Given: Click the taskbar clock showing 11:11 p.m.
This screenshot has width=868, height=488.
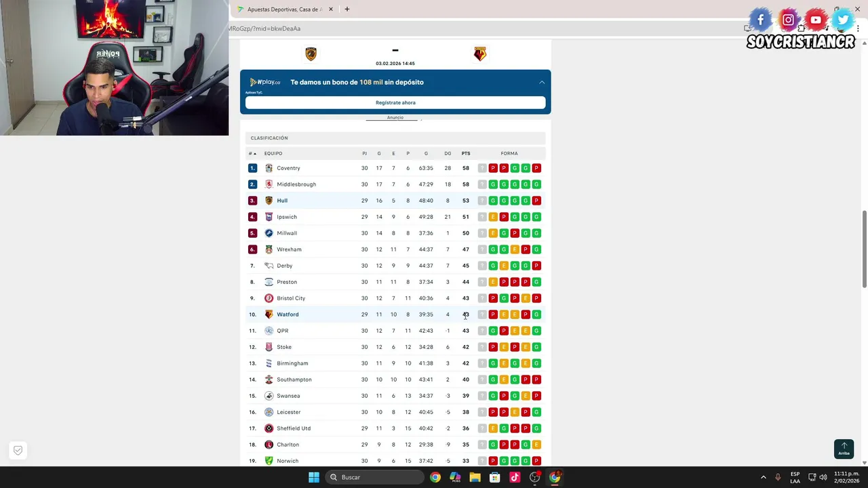Looking at the screenshot, I should point(846,477).
